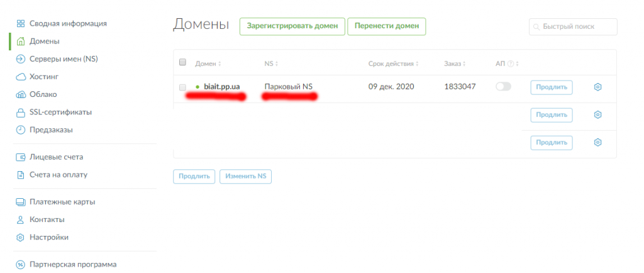The height and width of the screenshot is (273, 644).
Task: Click the Домены page heading
Action: point(201,25)
